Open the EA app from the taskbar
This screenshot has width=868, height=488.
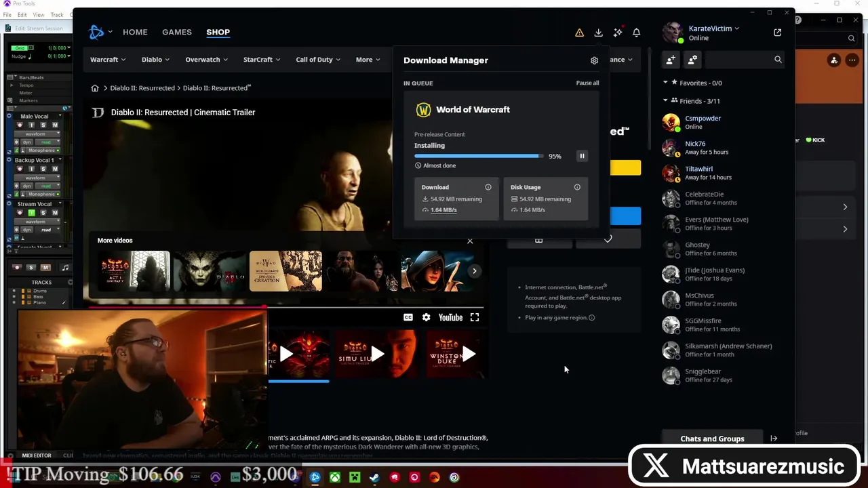pyautogui.click(x=434, y=477)
